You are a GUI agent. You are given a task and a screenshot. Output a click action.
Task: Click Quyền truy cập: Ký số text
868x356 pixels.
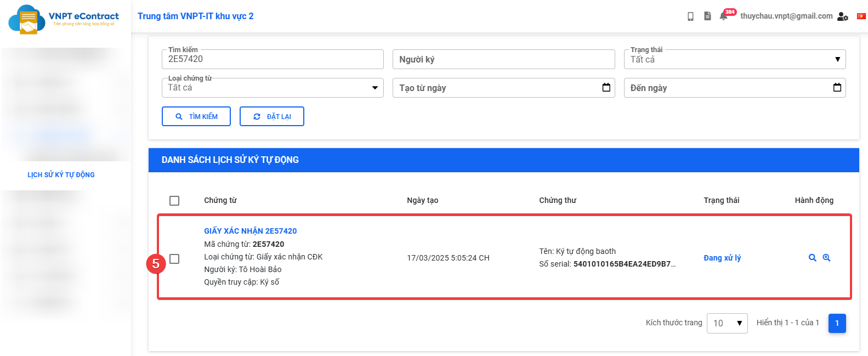click(242, 282)
